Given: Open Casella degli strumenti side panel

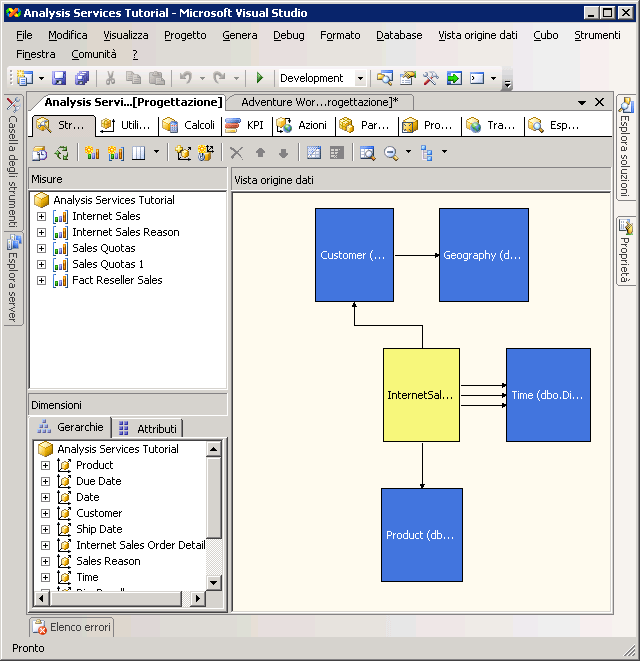Looking at the screenshot, I should tap(13, 163).
